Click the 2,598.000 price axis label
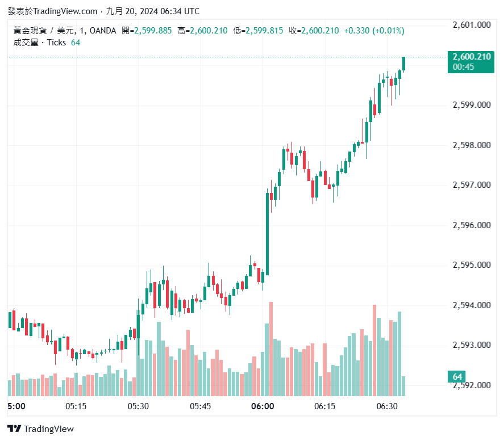The height and width of the screenshot is (441, 504). pos(471,145)
